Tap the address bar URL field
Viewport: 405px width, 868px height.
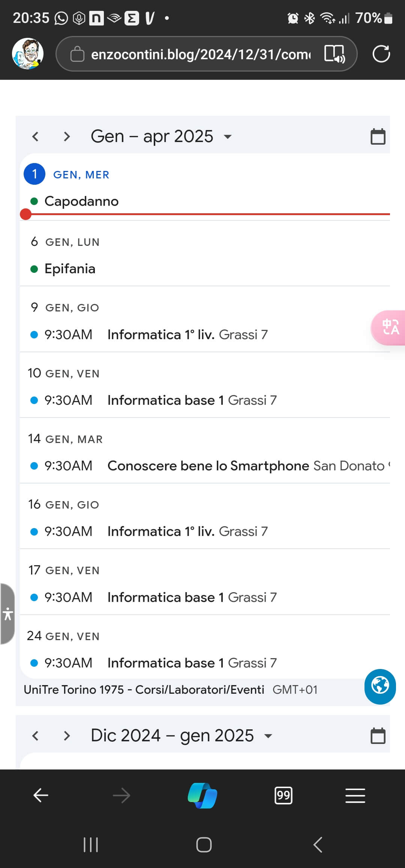click(201, 54)
